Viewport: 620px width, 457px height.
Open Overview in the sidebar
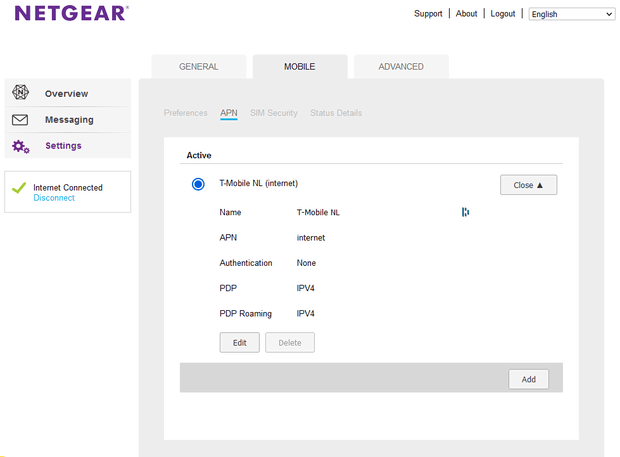[x=68, y=93]
